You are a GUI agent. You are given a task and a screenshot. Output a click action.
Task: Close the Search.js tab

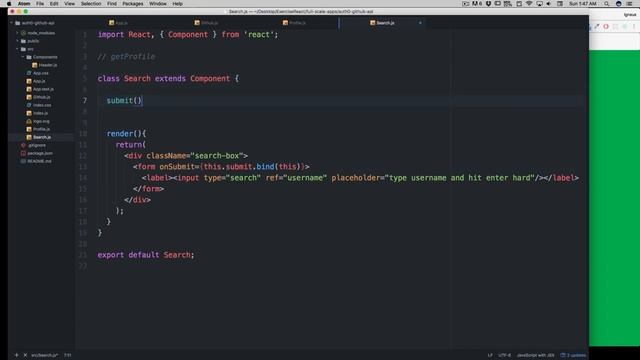click(x=420, y=23)
